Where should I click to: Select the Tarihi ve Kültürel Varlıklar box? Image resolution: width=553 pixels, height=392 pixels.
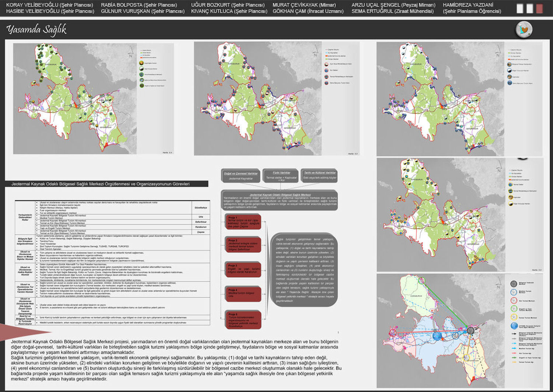point(320,175)
